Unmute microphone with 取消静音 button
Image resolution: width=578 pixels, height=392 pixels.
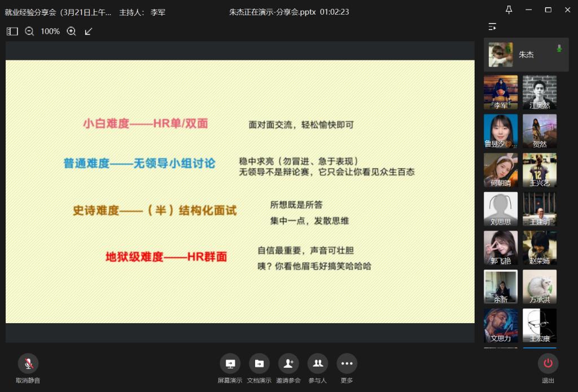pyautogui.click(x=28, y=364)
